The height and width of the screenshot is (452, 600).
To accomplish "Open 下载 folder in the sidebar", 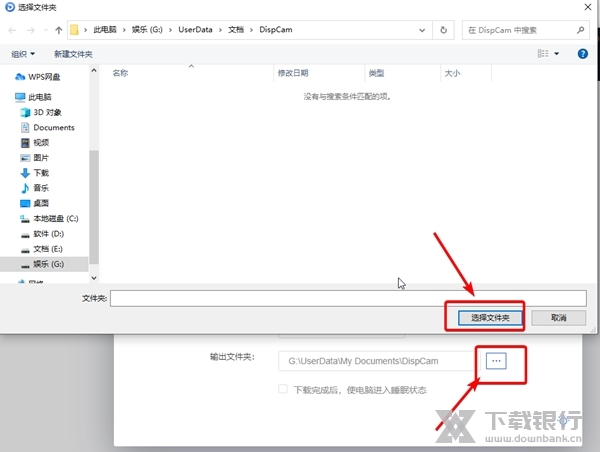I will [x=34, y=173].
